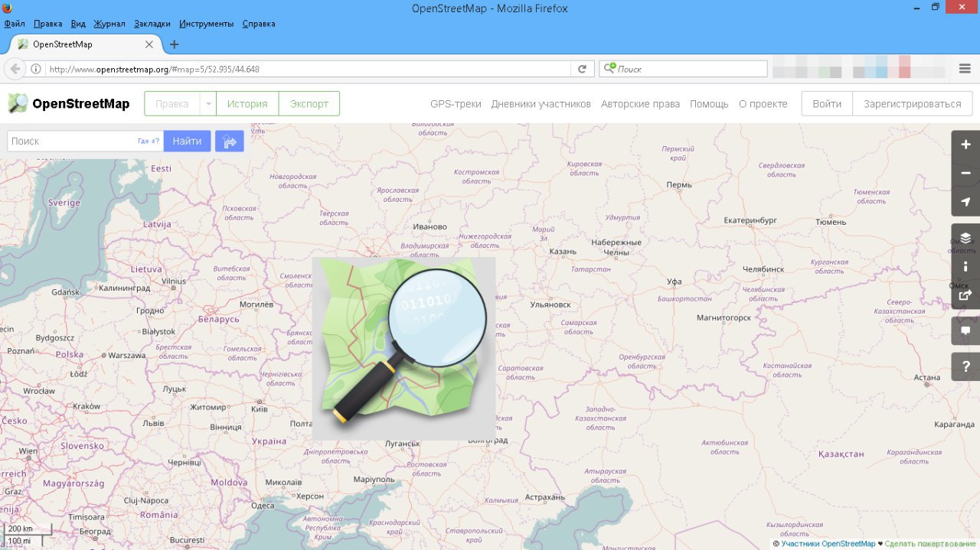
Task: Open a new browser tab with plus
Action: [174, 44]
